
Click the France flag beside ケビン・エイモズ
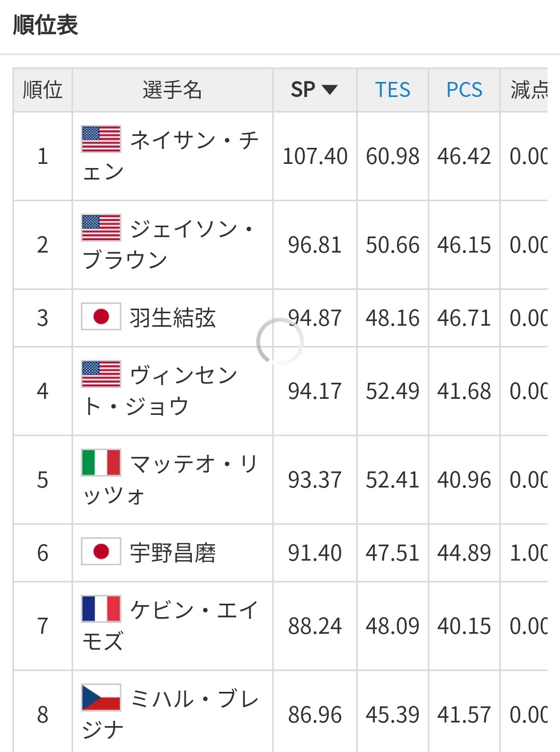pyautogui.click(x=101, y=609)
